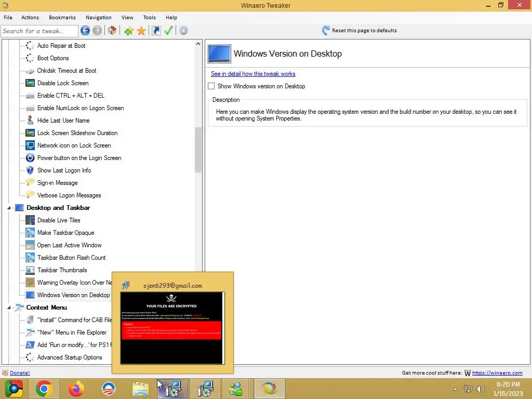Open settings with the gear toolbar icon
This screenshot has width=532, height=399.
[183, 31]
